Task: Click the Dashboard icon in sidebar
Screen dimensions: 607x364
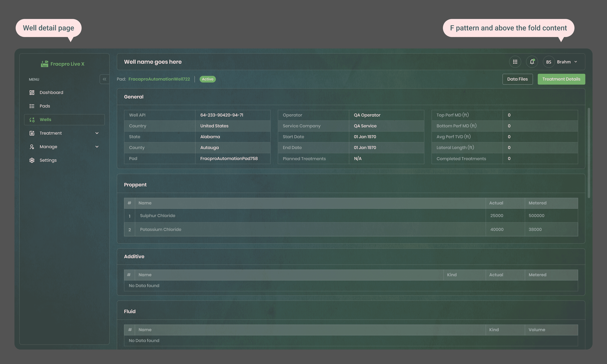Action: [32, 92]
